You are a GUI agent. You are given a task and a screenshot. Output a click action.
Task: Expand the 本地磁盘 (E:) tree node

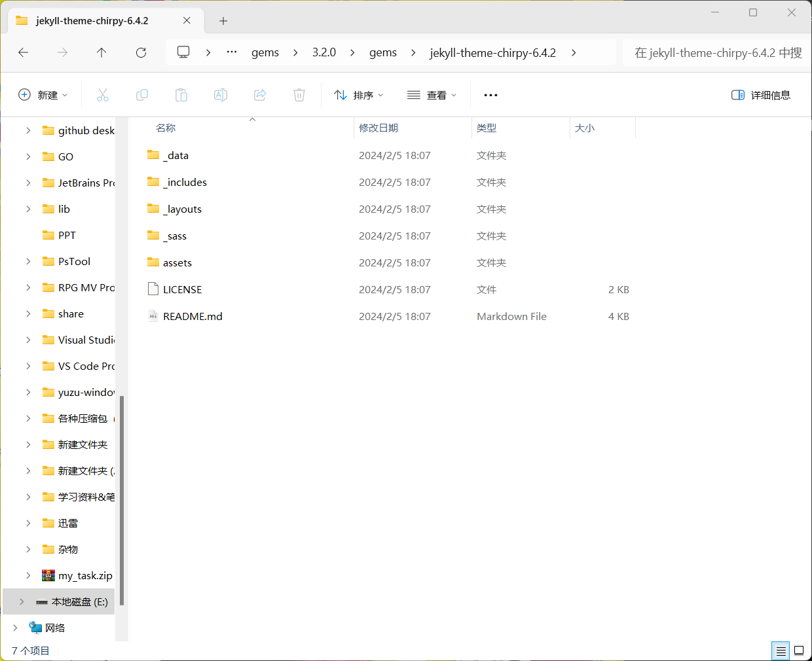pyautogui.click(x=22, y=601)
